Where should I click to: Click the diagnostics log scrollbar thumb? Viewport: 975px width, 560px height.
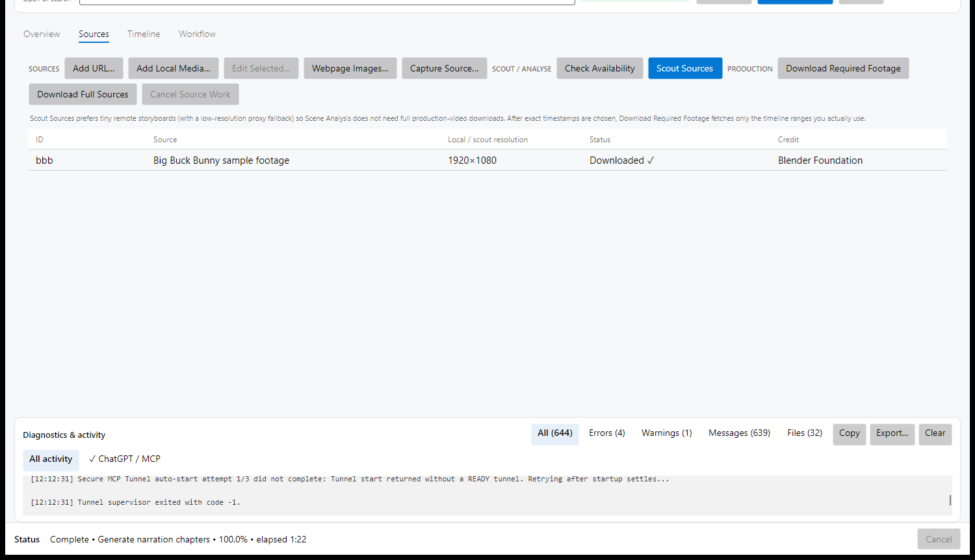[x=950, y=500]
